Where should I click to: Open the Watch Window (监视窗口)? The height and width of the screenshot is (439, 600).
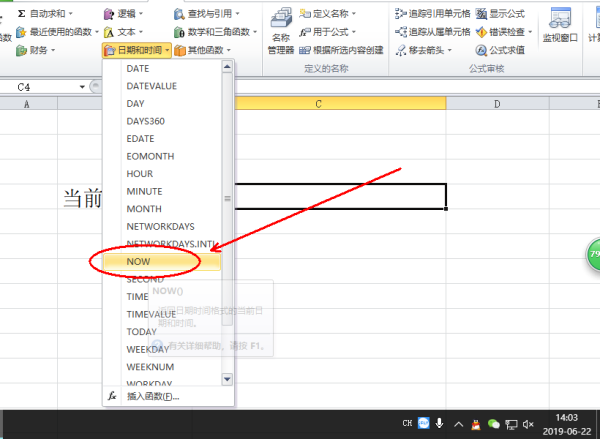(558, 30)
